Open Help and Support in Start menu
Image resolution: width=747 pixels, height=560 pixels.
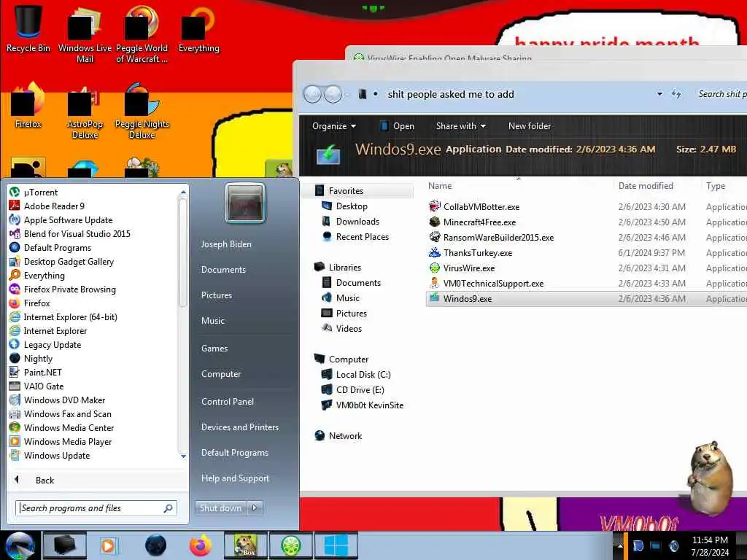pos(235,478)
